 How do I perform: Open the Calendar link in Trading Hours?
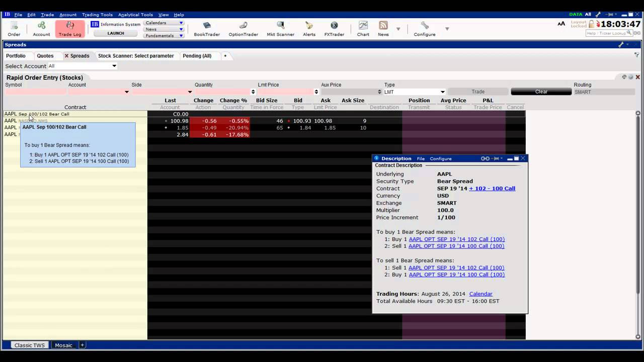(x=480, y=294)
